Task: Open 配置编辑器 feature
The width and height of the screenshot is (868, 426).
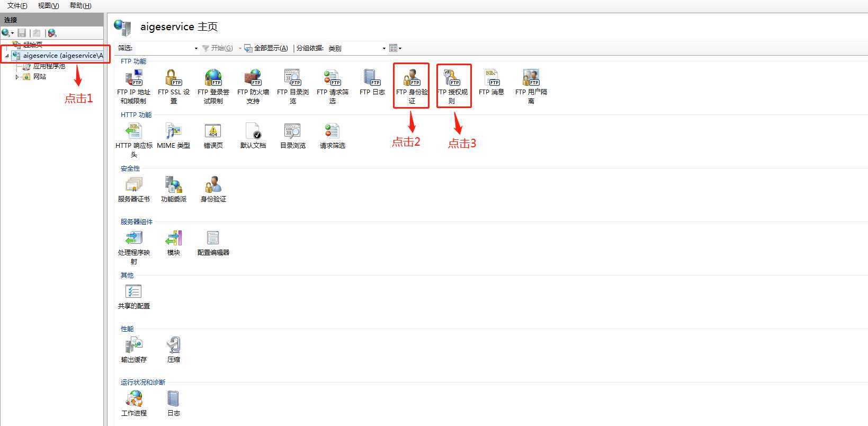Action: (213, 243)
